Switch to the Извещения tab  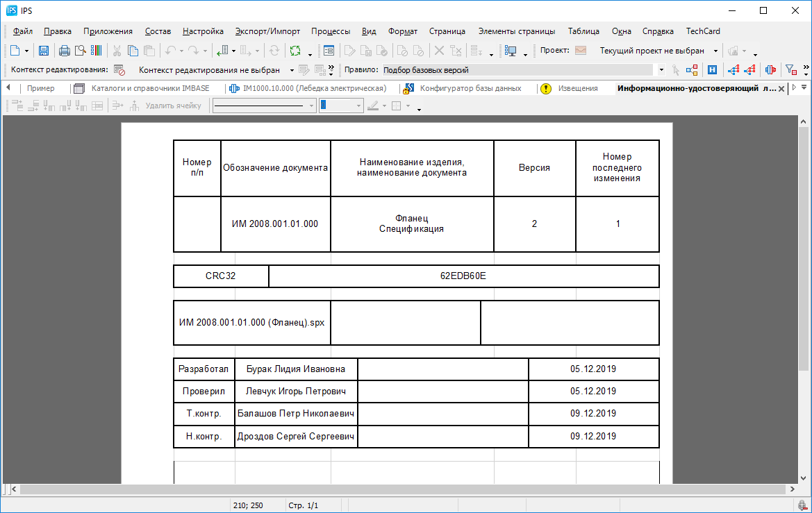tap(578, 88)
